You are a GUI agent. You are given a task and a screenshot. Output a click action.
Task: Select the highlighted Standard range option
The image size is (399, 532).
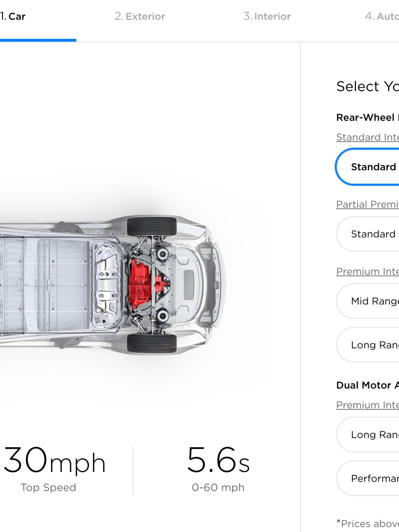[367, 167]
